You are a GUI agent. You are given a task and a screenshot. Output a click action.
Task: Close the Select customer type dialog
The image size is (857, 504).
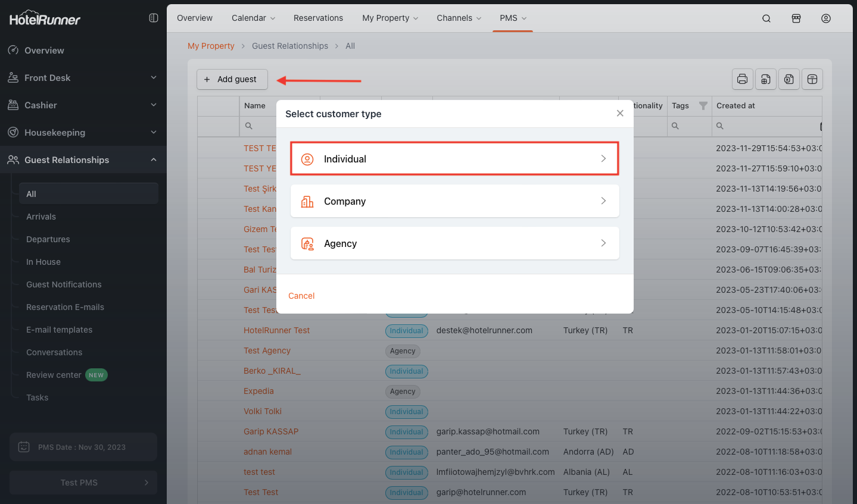620,113
